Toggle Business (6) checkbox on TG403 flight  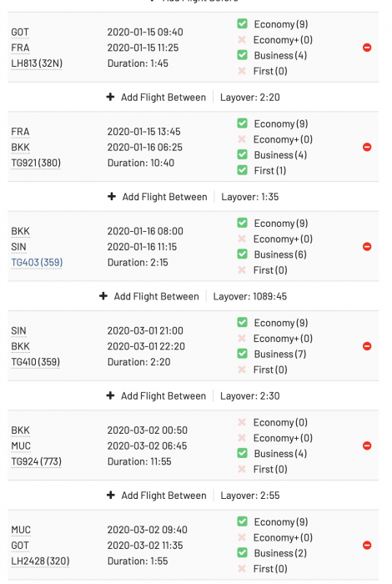243,254
